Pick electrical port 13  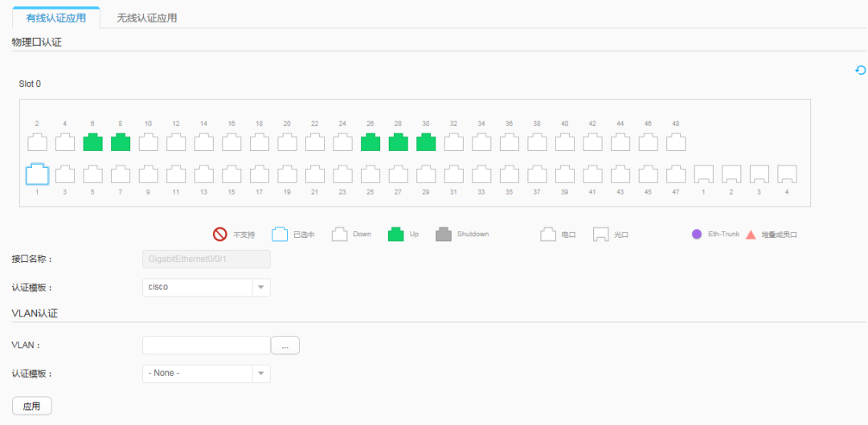tap(204, 174)
